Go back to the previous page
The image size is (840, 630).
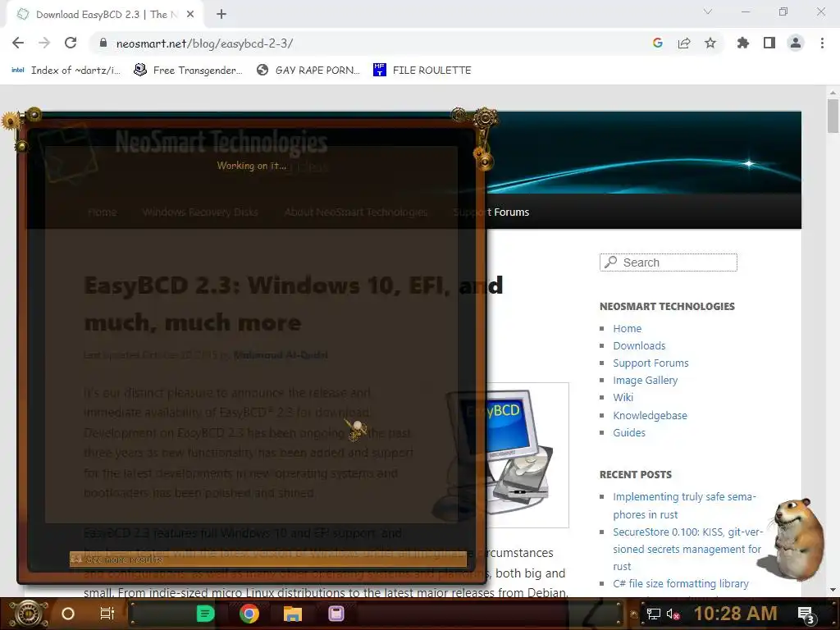18,43
